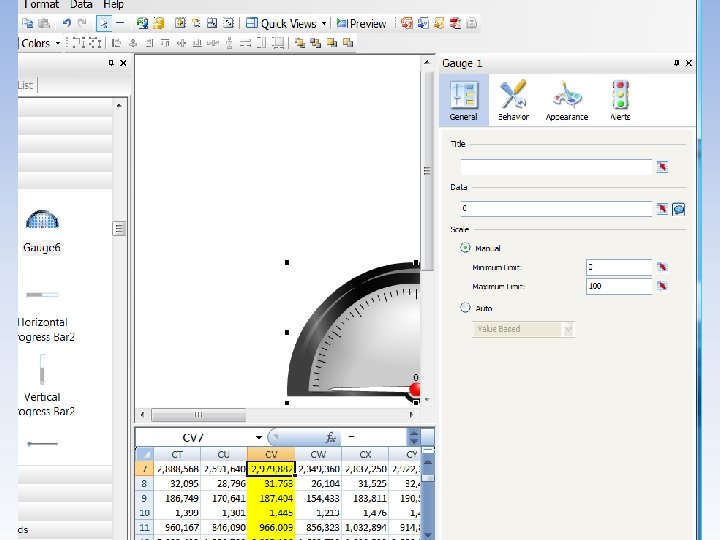The image size is (720, 540).
Task: Expand the formula bar with the arrows
Action: (x=413, y=437)
